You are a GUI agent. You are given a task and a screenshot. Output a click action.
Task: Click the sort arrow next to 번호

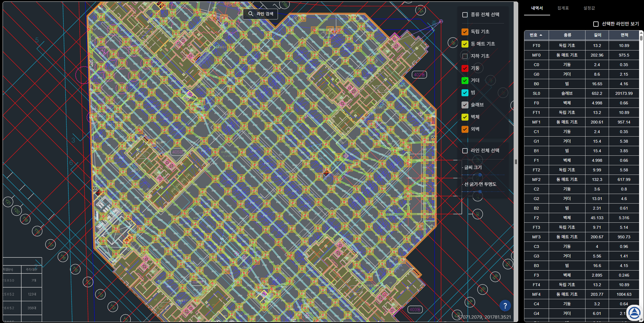click(x=541, y=35)
